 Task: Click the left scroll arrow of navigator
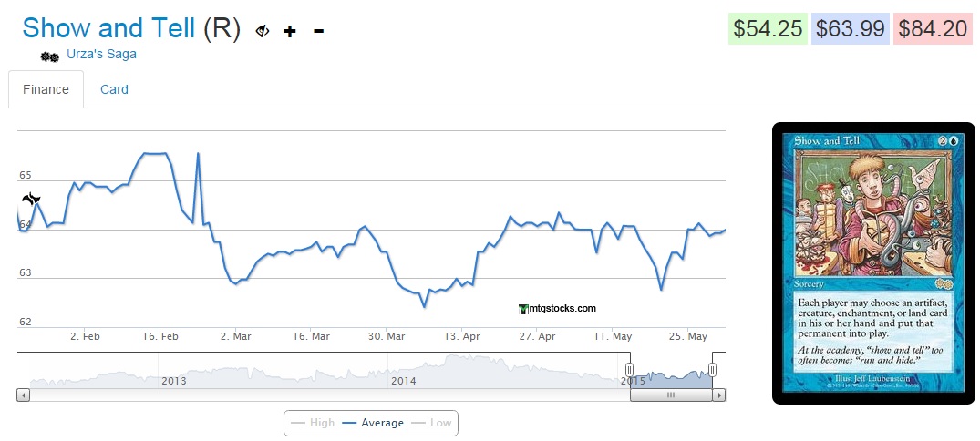(x=24, y=395)
